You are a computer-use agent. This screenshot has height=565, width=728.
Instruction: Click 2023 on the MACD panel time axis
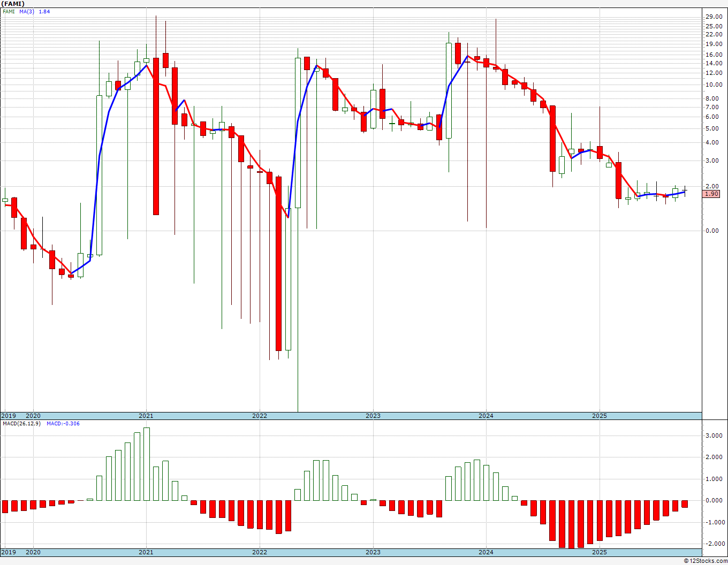373,552
